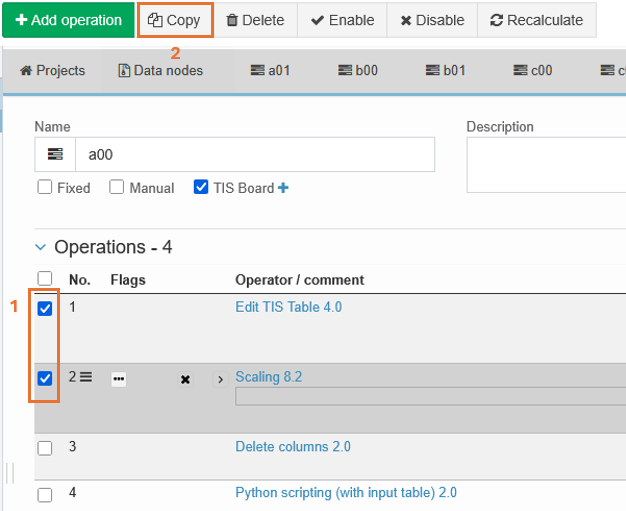Copy the selected operations
The image size is (626, 511).
(175, 20)
